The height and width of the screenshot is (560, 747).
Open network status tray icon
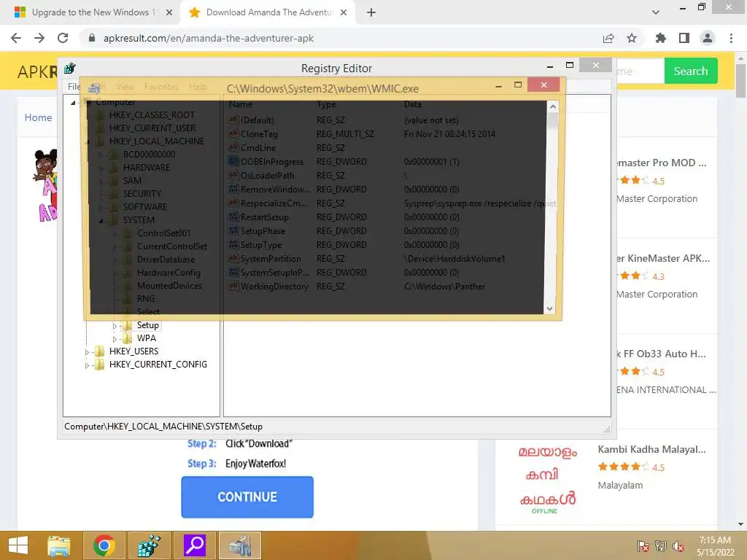[661, 546]
